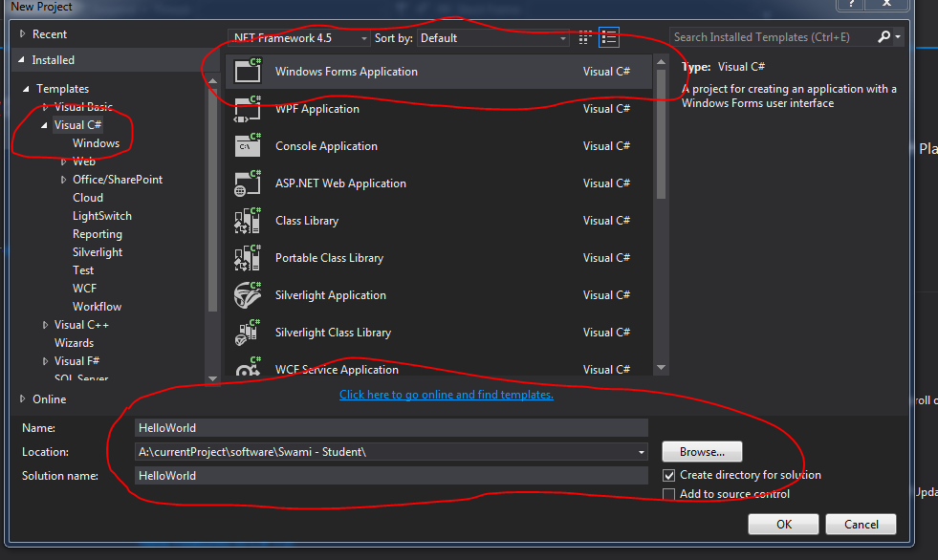Select Windows under Visual C#
This screenshot has height=560, width=938.
(97, 143)
